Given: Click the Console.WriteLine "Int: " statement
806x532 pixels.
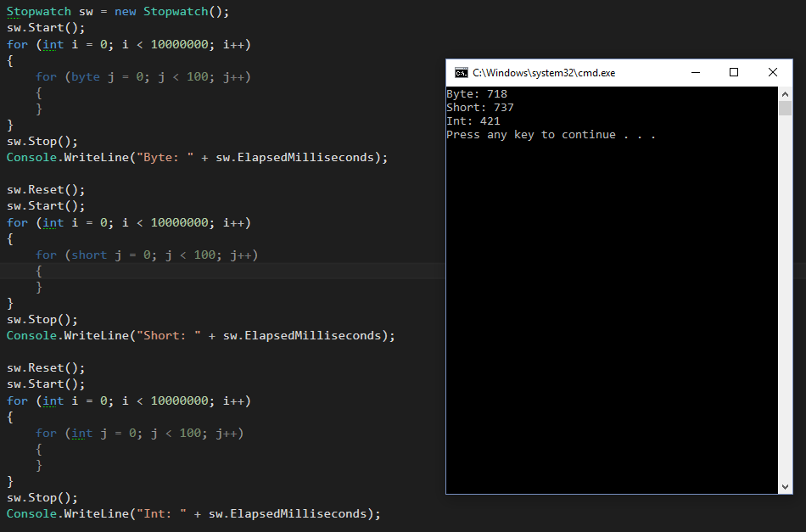Looking at the screenshot, I should pos(193,514).
